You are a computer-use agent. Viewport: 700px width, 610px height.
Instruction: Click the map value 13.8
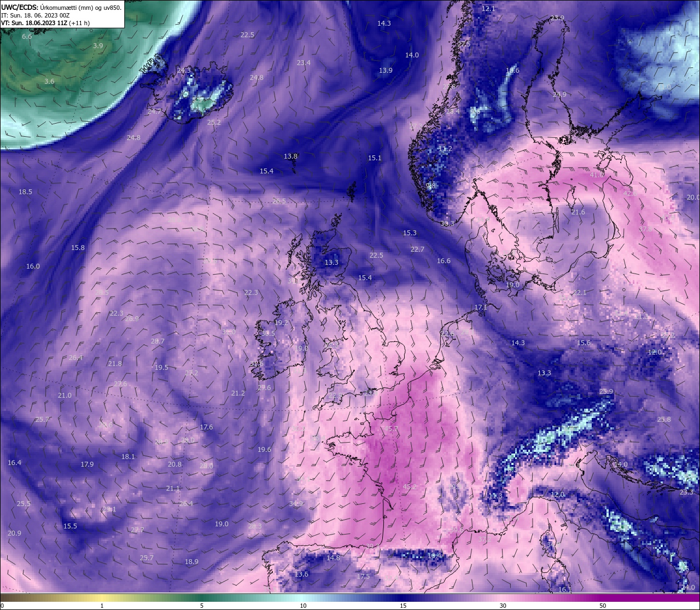(x=290, y=156)
